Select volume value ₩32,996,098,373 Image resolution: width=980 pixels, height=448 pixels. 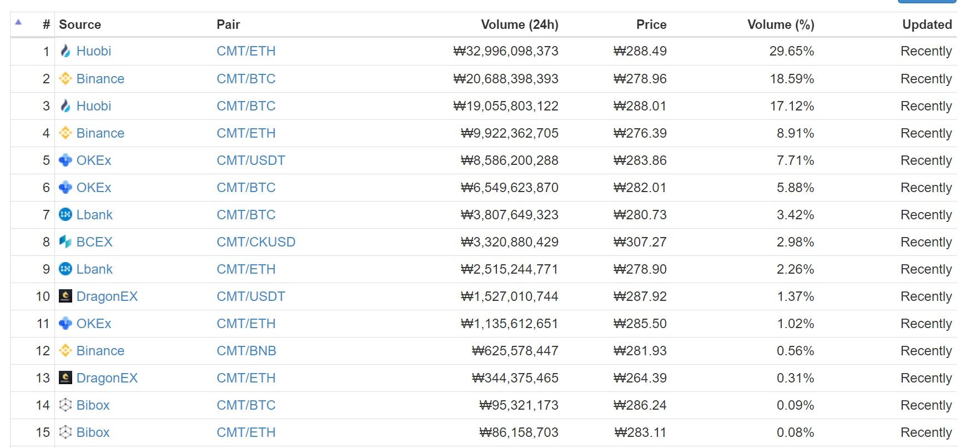pyautogui.click(x=506, y=51)
